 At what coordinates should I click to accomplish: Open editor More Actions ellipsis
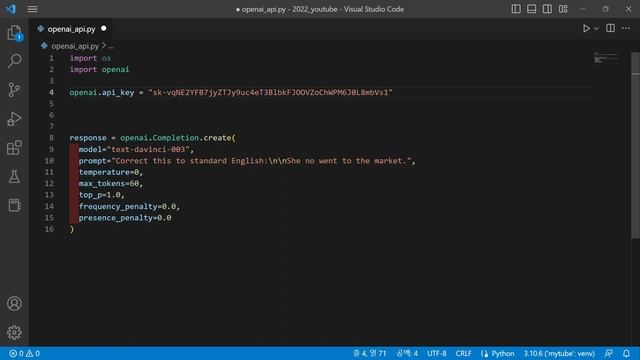point(626,28)
